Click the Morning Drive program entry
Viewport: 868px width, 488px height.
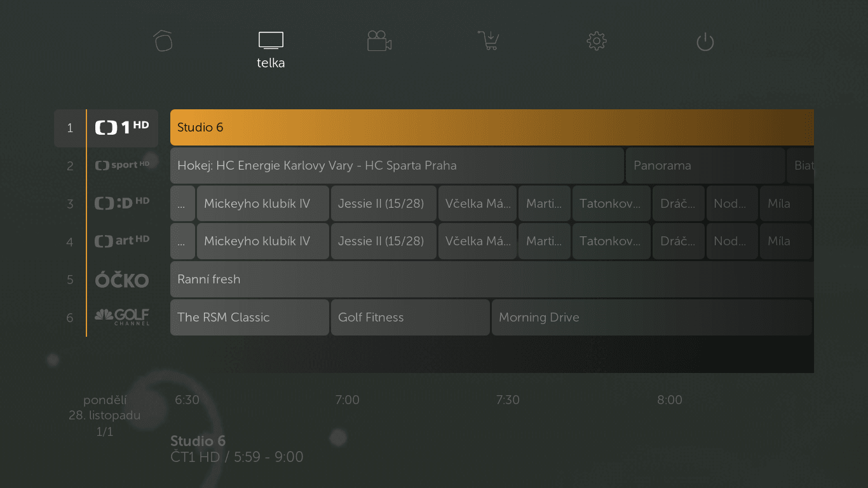(652, 317)
